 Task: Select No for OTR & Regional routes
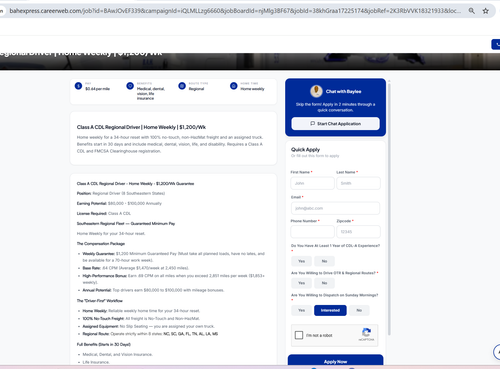click(x=324, y=283)
